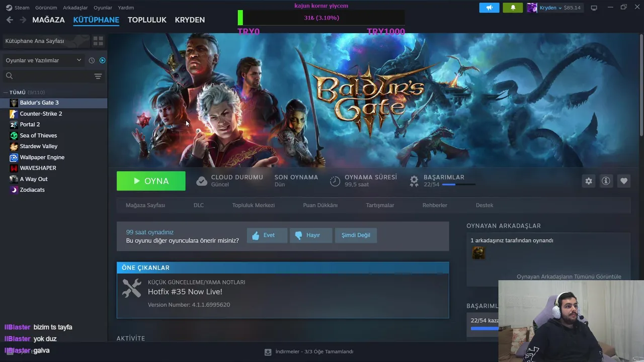644x362 pixels.
Task: Go to the TOPLULUK tab
Action: 147,20
